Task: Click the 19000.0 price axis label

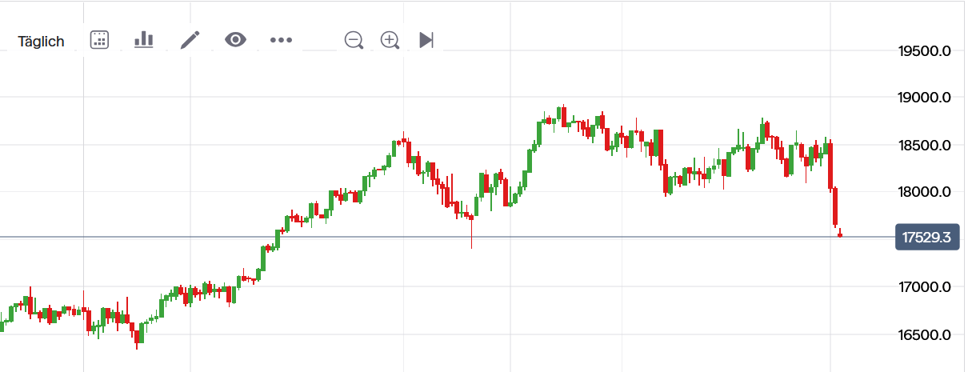Action: tap(924, 98)
